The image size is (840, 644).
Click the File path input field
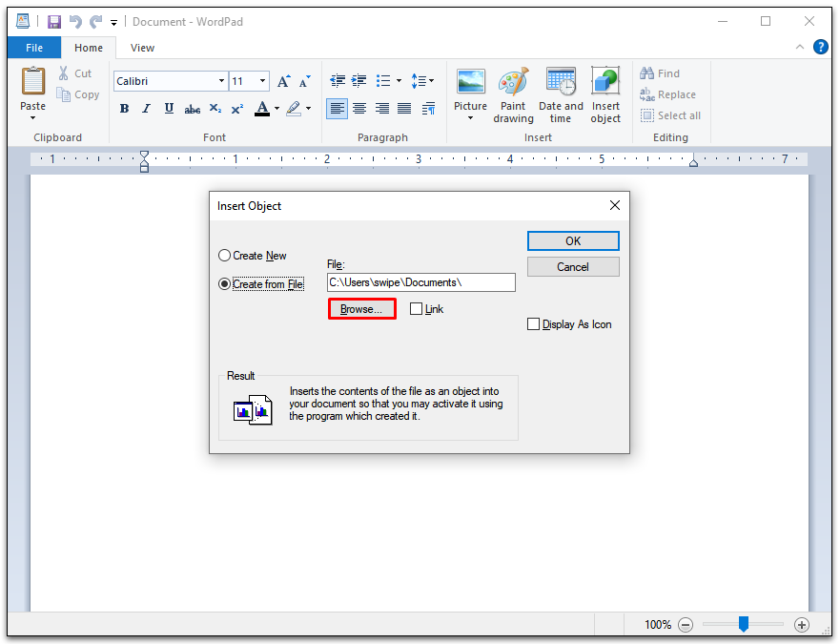tap(421, 282)
